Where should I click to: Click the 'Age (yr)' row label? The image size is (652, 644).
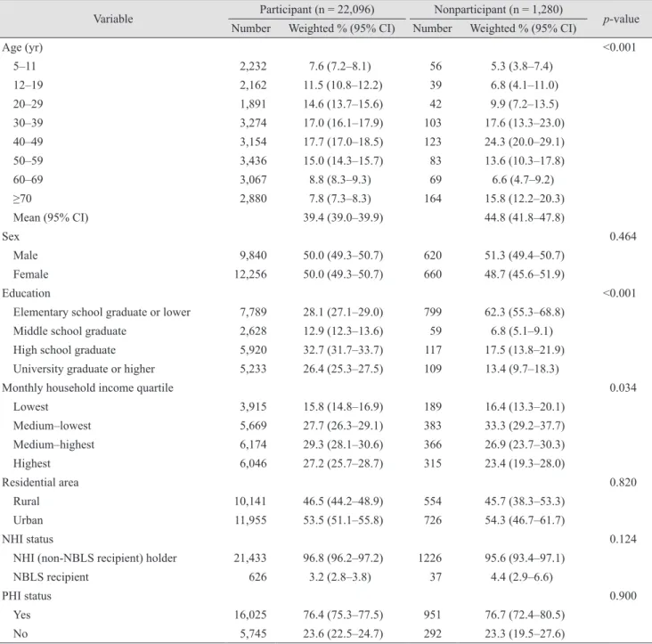point(22,47)
